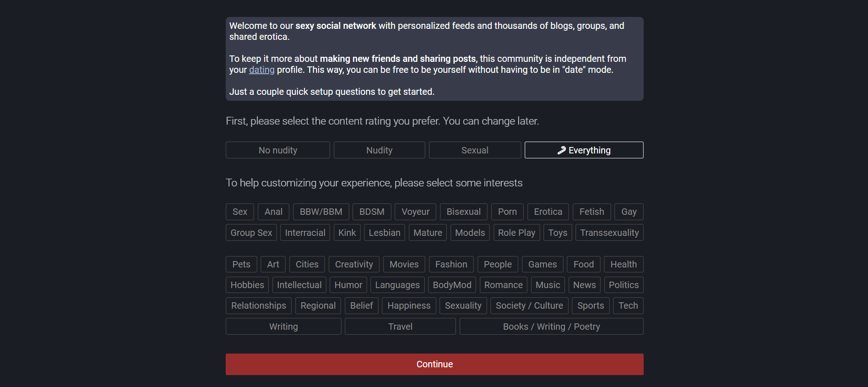Toggle the Sex interest tag
The width and height of the screenshot is (868, 387).
(239, 212)
